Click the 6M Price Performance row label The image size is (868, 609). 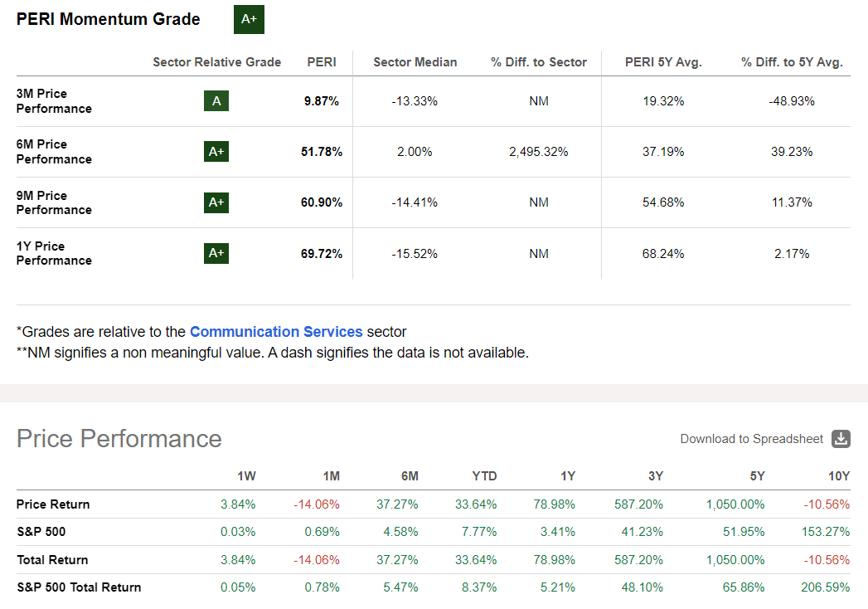[53, 151]
